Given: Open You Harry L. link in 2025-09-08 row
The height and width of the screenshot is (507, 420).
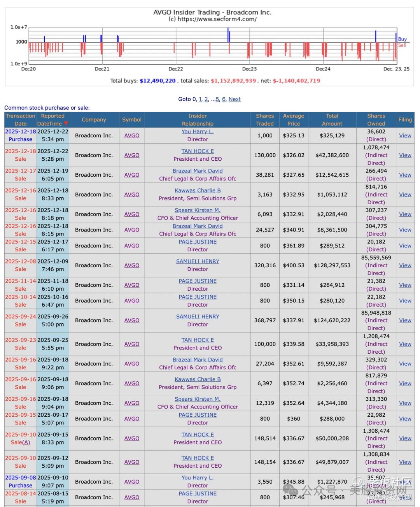Looking at the screenshot, I should click(198, 477).
